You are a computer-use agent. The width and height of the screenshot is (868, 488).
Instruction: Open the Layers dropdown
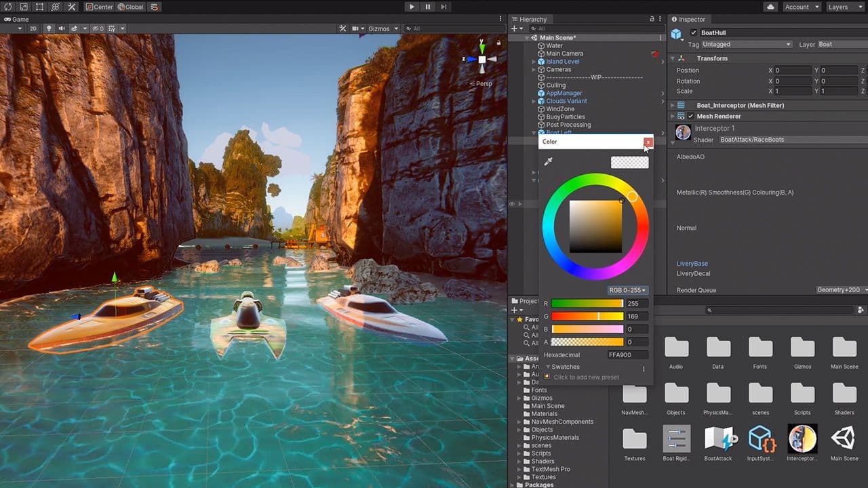tap(843, 7)
